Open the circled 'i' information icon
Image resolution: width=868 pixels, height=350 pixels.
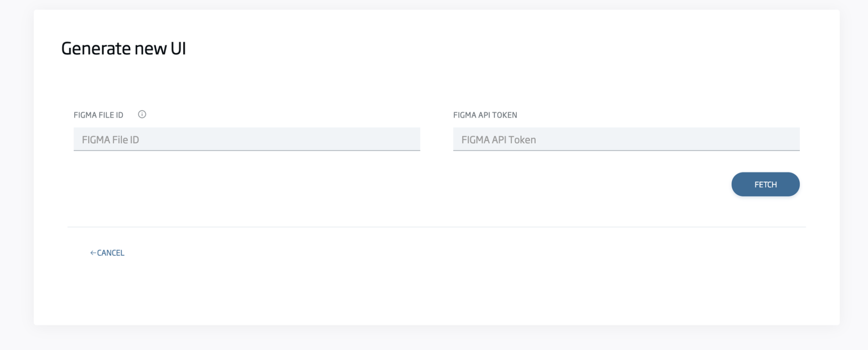point(142,114)
